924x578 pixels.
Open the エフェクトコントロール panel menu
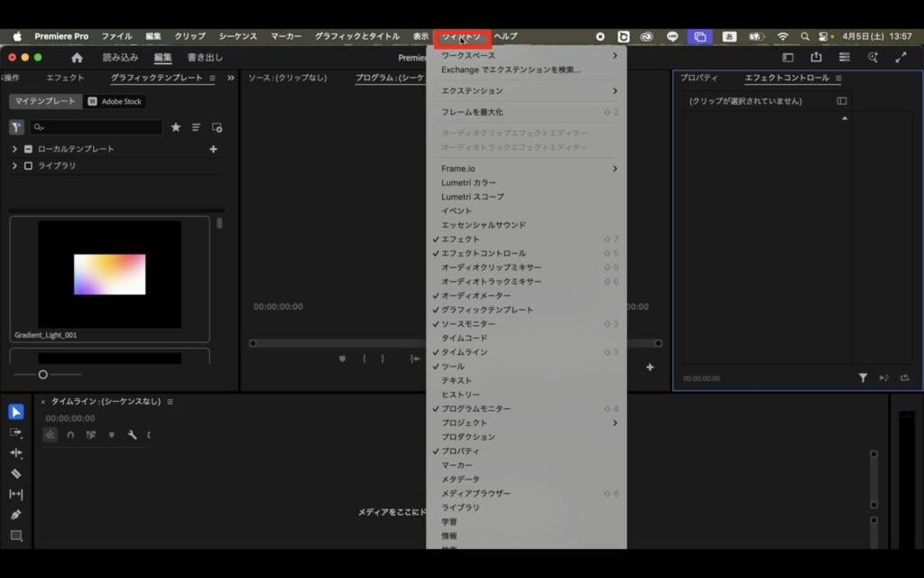click(838, 78)
